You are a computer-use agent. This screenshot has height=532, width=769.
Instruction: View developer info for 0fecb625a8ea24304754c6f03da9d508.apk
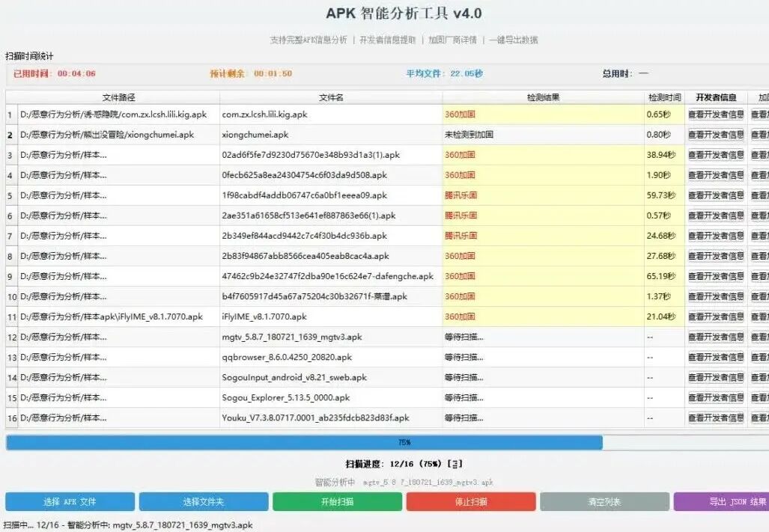(716, 175)
